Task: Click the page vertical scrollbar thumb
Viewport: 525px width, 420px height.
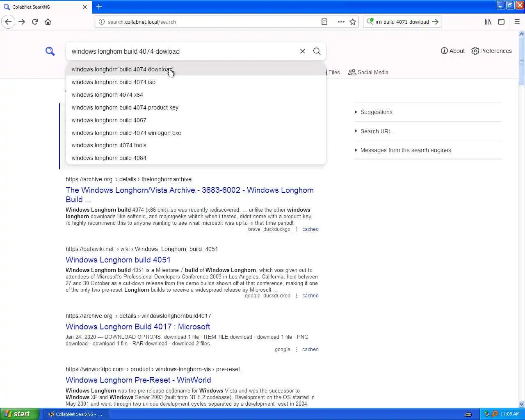Action: tap(522, 62)
